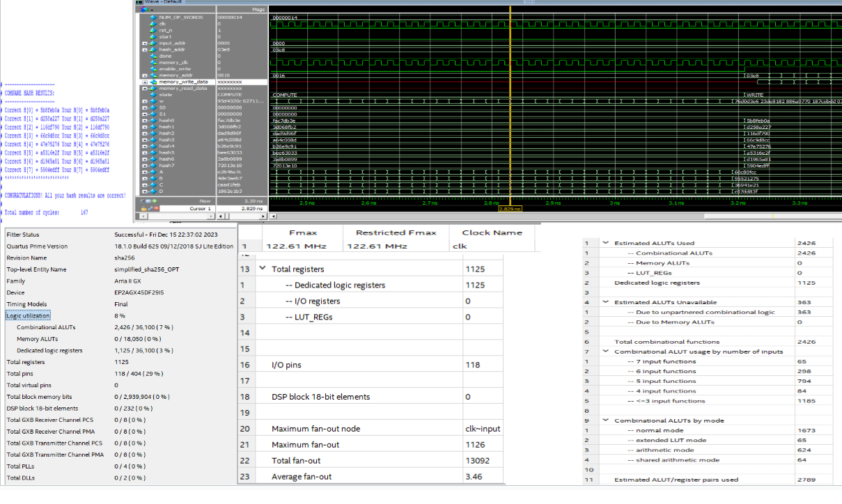
Task: Select the S0 signal name
Action: (162, 108)
